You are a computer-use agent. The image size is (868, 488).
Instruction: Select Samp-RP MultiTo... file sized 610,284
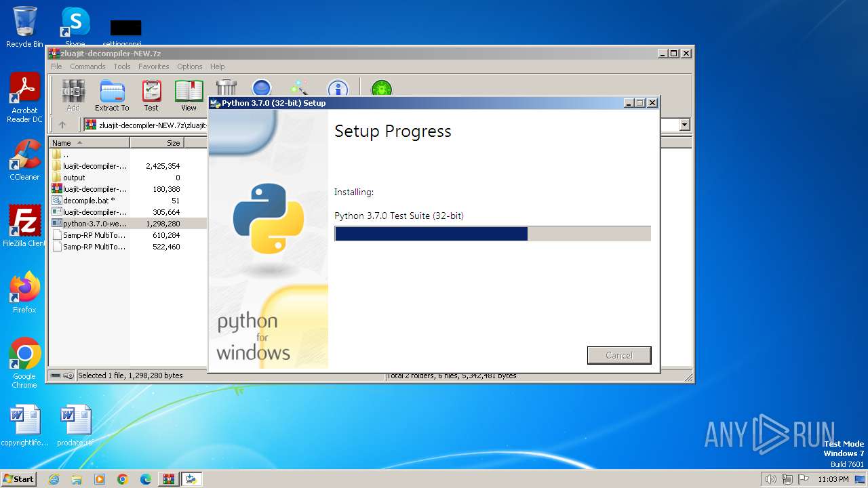pos(127,235)
